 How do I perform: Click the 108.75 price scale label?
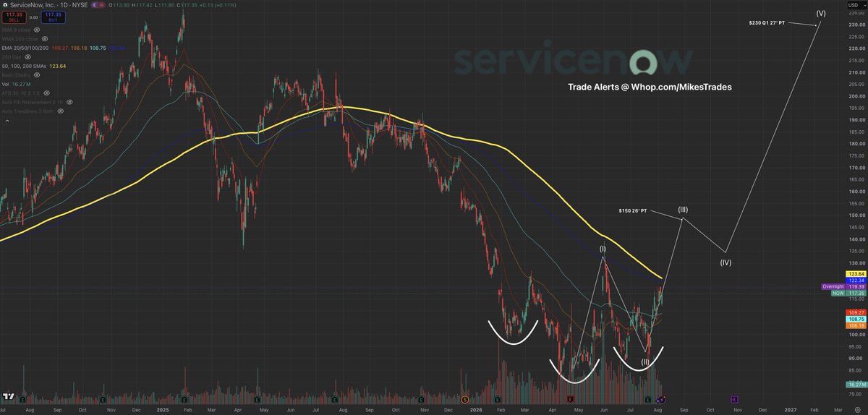click(x=856, y=319)
